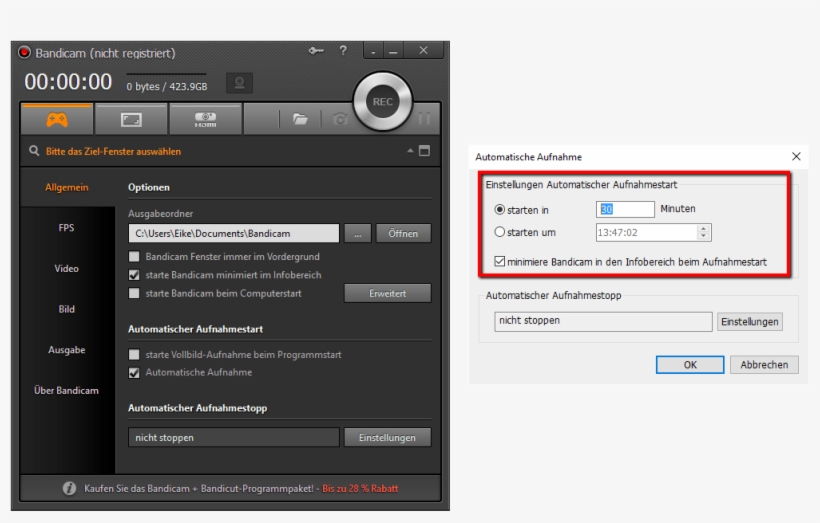The image size is (820, 523).
Task: Open help with the question mark icon
Action: point(343,51)
